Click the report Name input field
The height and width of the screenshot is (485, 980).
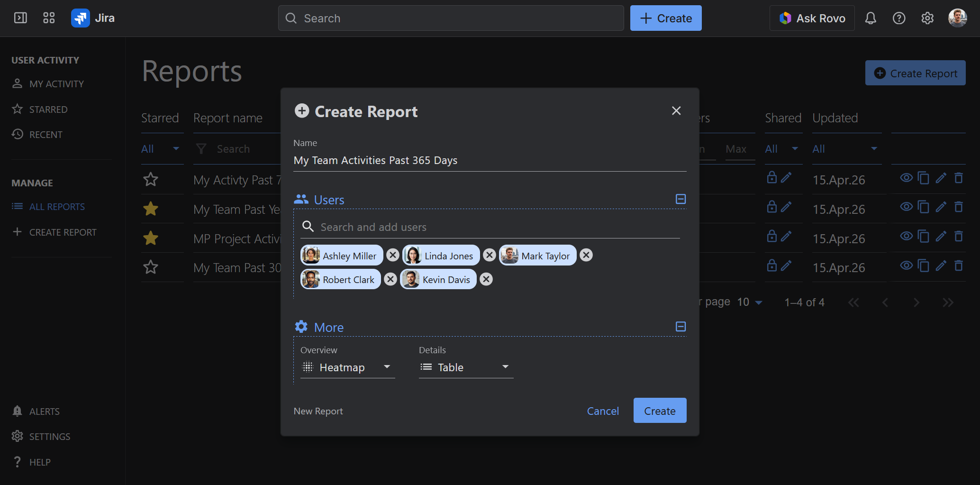(488, 160)
